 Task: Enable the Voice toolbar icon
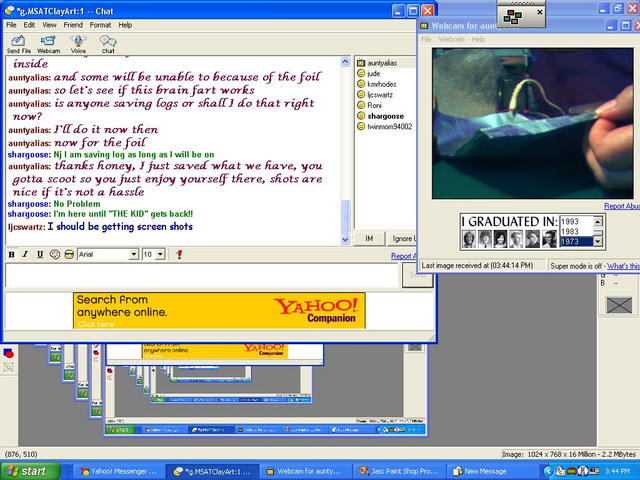coord(78,44)
